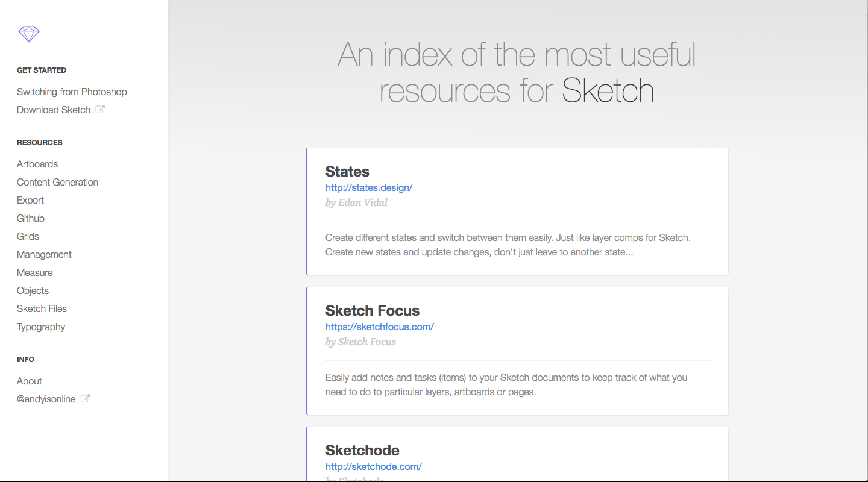Select the Export category
The image size is (868, 482).
point(30,200)
